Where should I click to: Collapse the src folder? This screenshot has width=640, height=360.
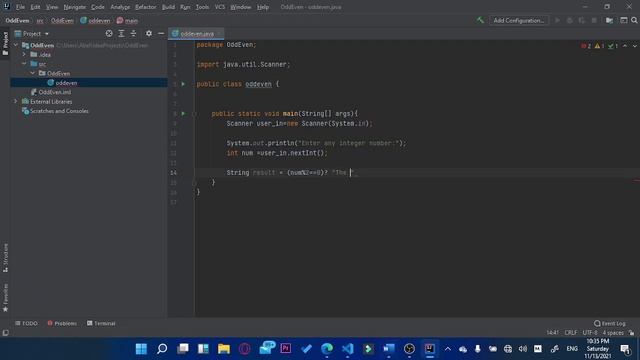click(24, 64)
